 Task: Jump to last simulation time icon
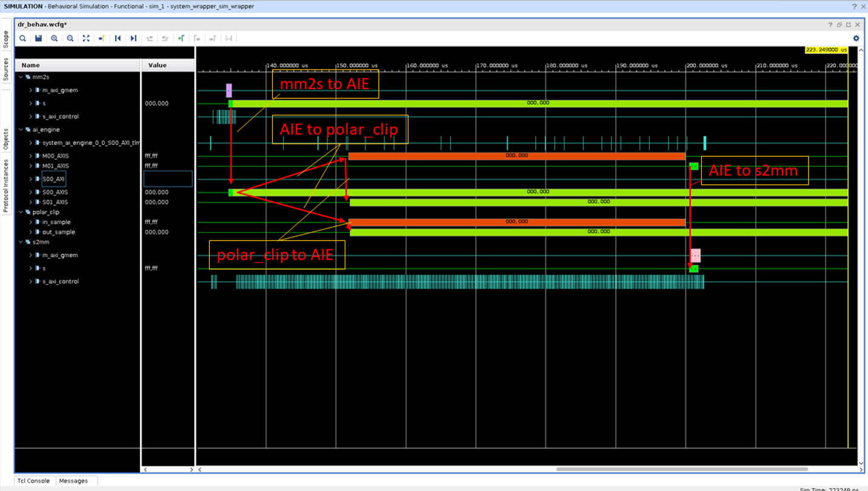pyautogui.click(x=133, y=38)
